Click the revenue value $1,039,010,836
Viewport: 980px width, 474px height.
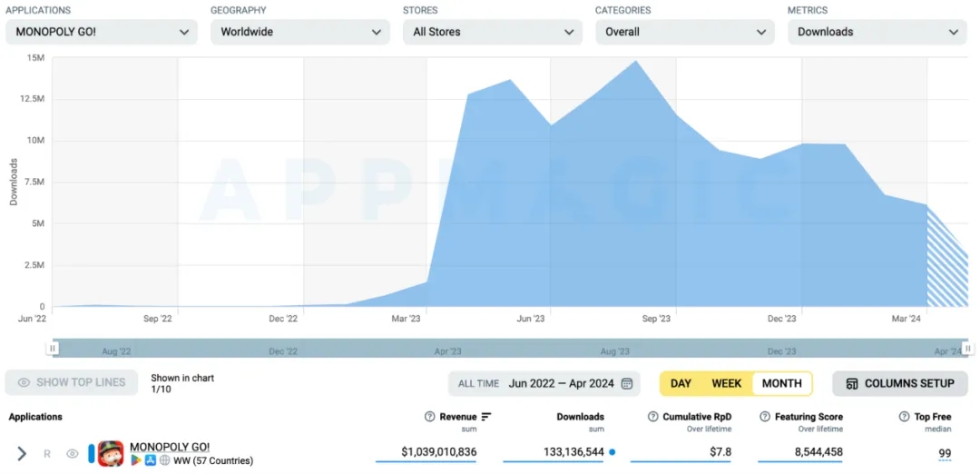point(439,451)
